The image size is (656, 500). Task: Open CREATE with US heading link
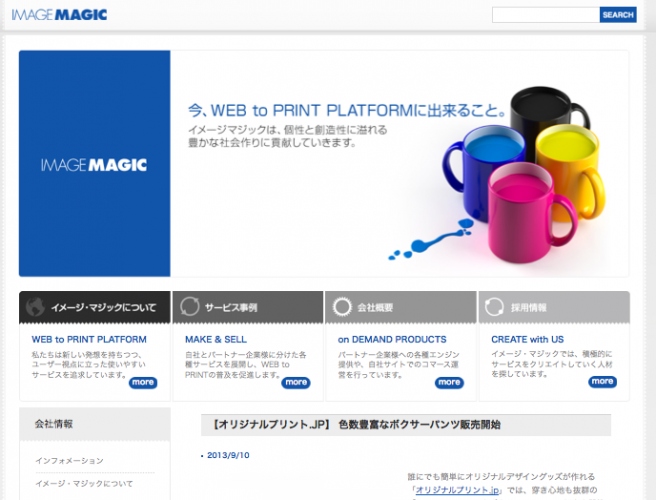click(528, 339)
